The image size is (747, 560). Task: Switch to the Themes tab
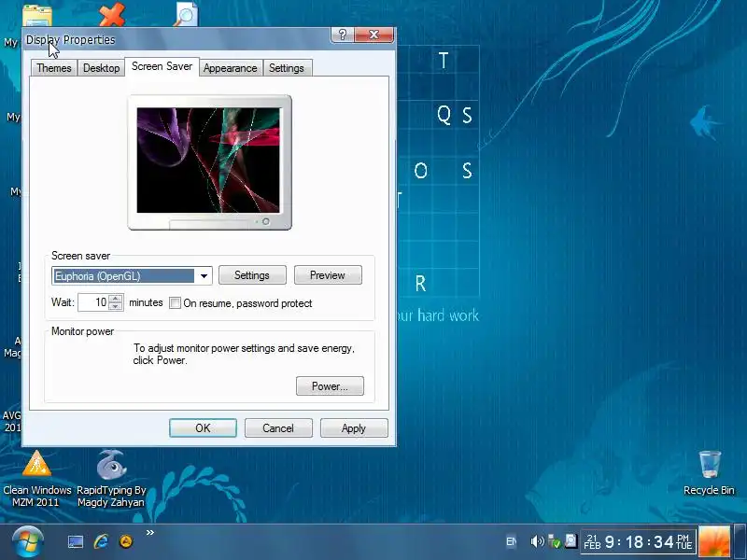pyautogui.click(x=54, y=68)
